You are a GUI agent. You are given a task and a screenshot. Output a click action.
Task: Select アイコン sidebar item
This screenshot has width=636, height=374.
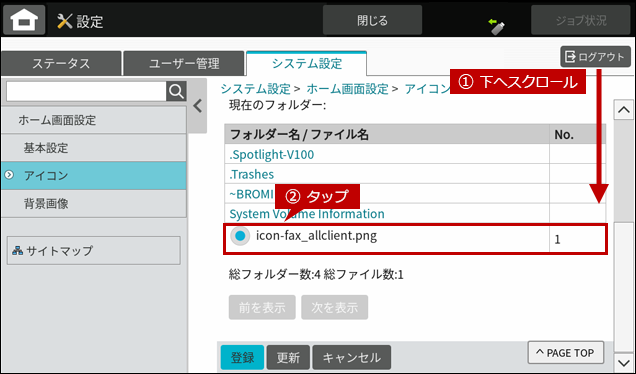point(94,176)
